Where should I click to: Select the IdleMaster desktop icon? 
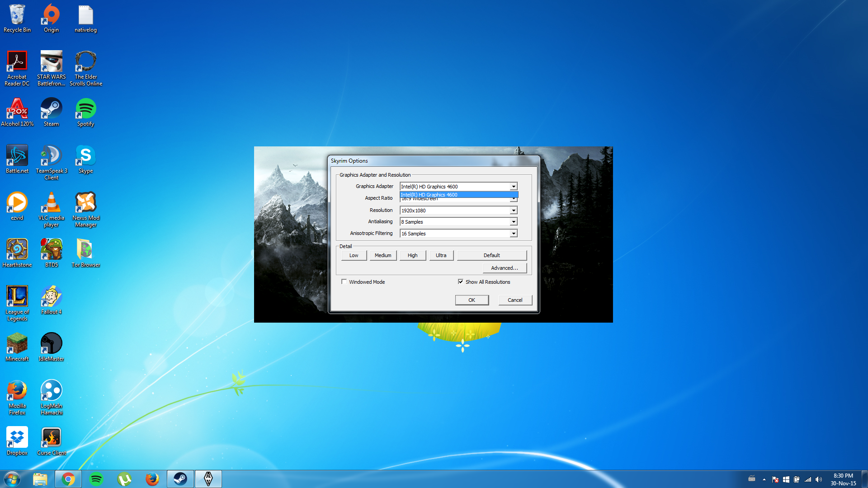51,347
